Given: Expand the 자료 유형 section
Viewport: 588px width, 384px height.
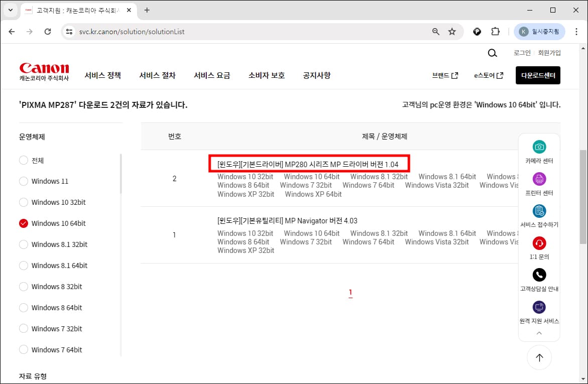Looking at the screenshot, I should (x=32, y=376).
